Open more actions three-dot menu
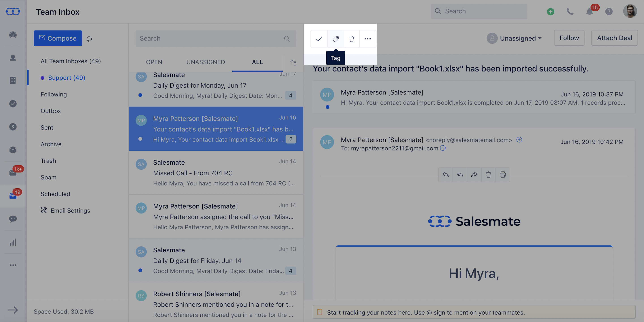 click(x=368, y=39)
